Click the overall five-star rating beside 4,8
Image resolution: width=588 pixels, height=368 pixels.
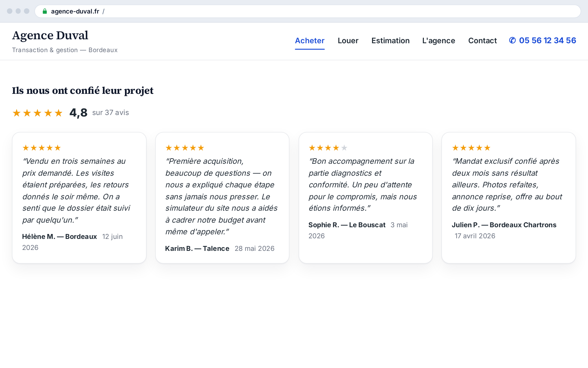click(x=37, y=113)
